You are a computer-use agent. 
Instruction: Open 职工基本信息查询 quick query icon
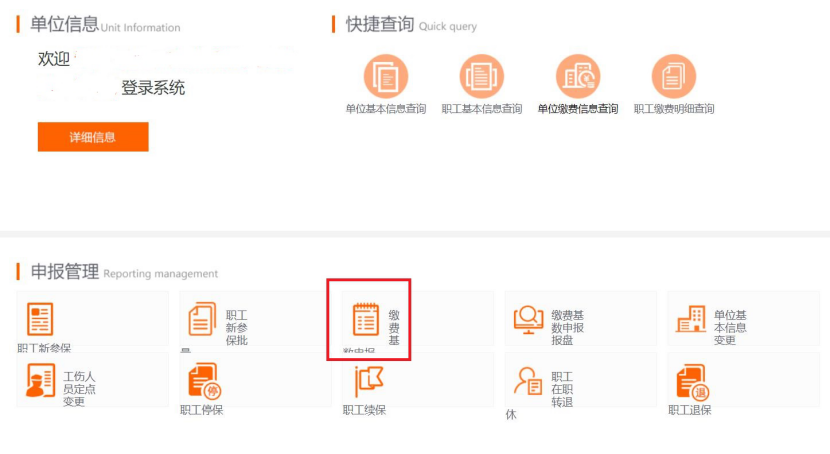click(x=482, y=76)
